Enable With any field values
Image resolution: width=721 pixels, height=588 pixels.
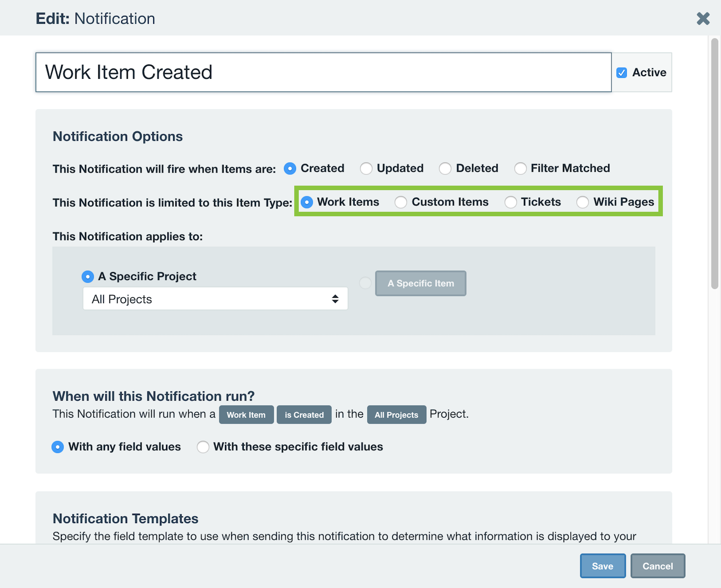tap(58, 447)
